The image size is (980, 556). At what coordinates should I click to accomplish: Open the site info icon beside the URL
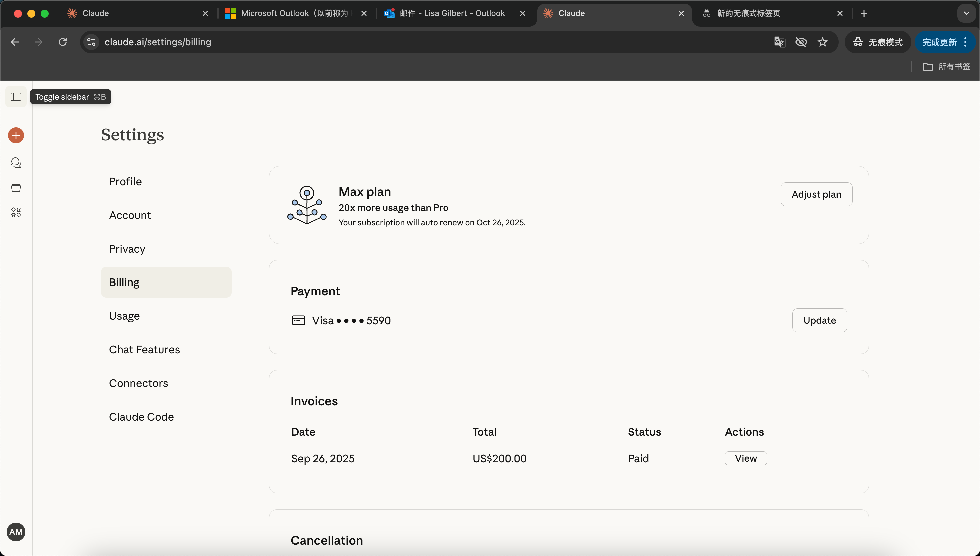tap(91, 42)
